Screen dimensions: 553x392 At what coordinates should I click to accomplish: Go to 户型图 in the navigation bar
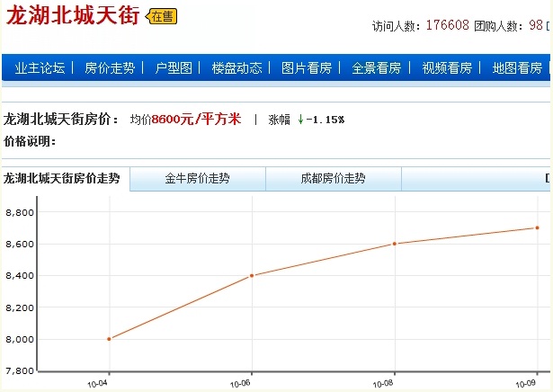point(174,67)
